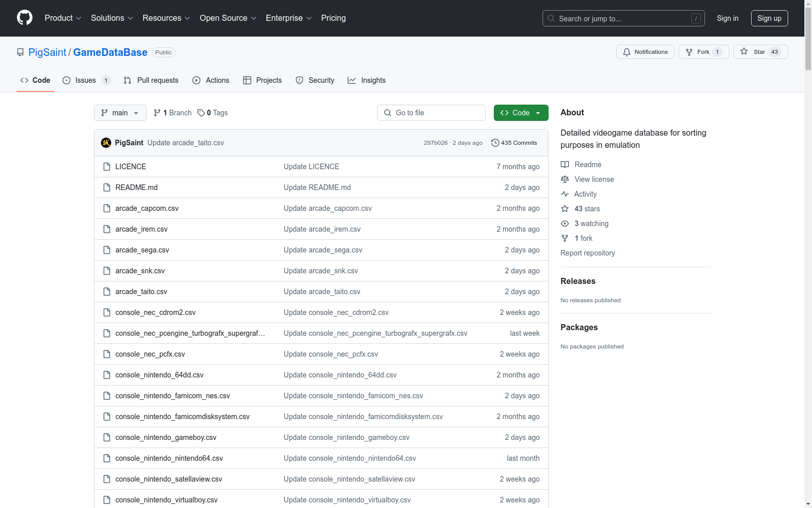812x508 pixels.
Task: Click the Sign up button
Action: [x=769, y=18]
